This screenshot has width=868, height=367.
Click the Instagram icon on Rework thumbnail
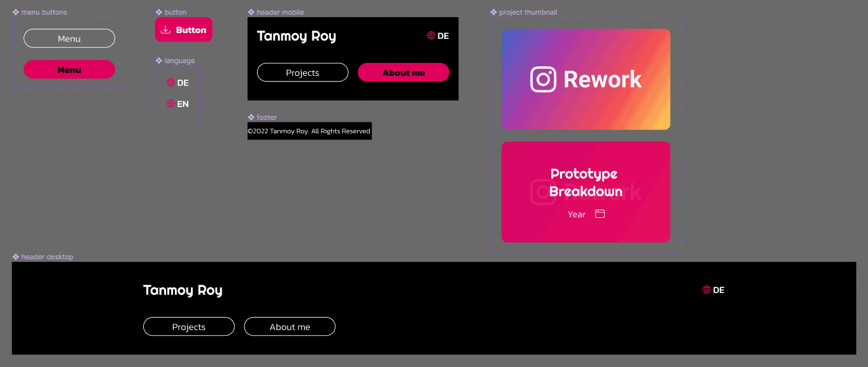(543, 80)
